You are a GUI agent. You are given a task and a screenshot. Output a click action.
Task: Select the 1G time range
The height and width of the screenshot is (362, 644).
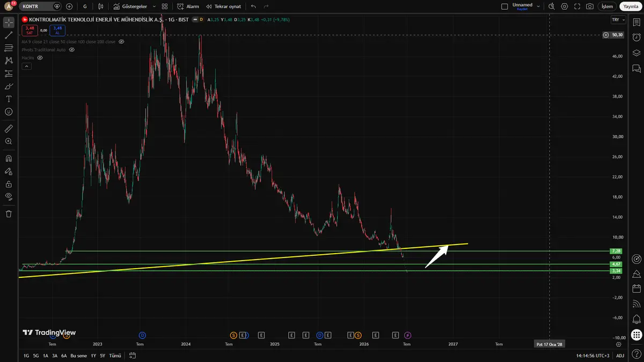(x=26, y=356)
